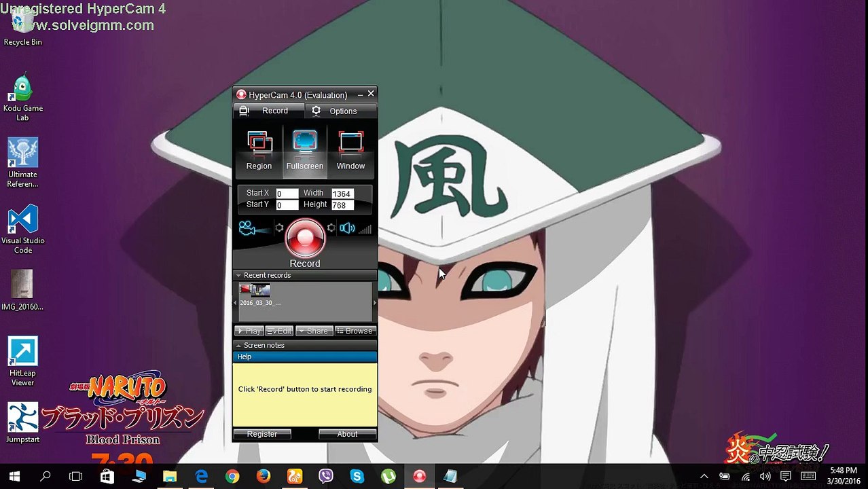Click the Register button
868x489 pixels.
262,434
